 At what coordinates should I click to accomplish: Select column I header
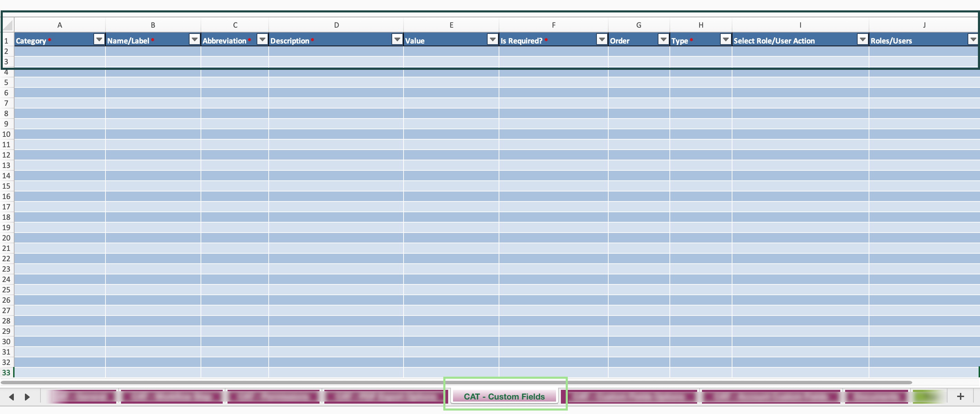point(800,25)
